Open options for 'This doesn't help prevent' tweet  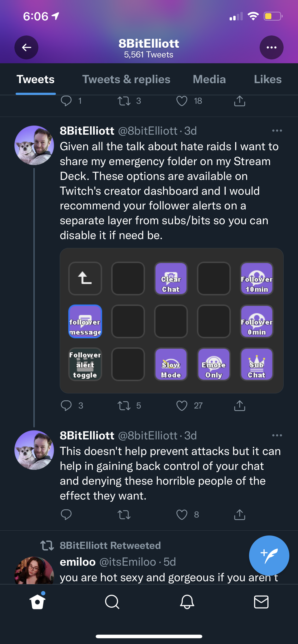[277, 436]
